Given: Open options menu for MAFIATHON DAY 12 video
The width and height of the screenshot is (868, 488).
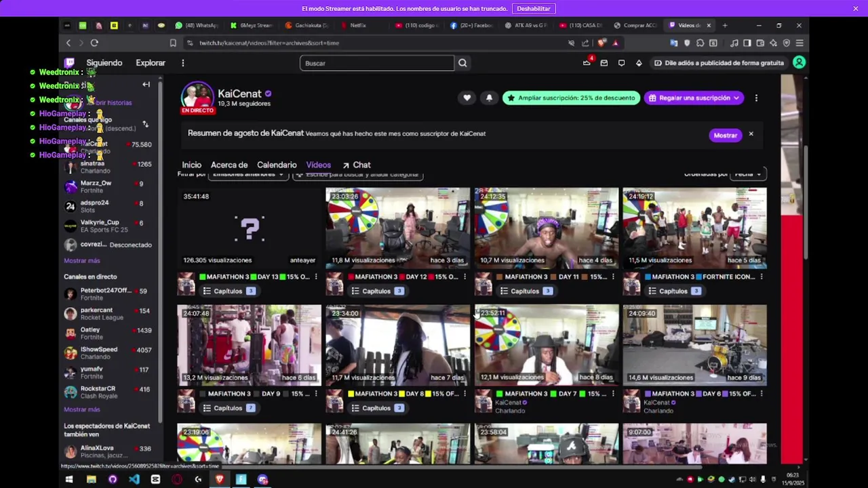Looking at the screenshot, I should pyautogui.click(x=465, y=277).
